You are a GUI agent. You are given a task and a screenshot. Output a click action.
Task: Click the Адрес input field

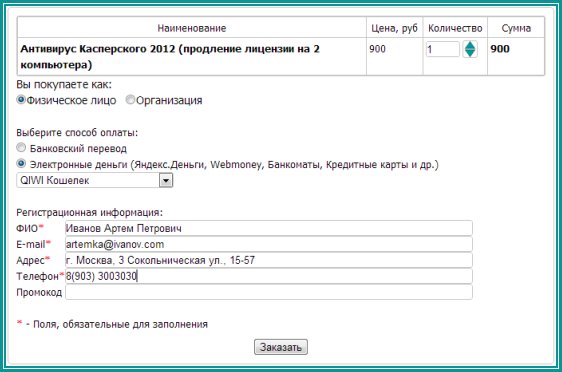(268, 260)
